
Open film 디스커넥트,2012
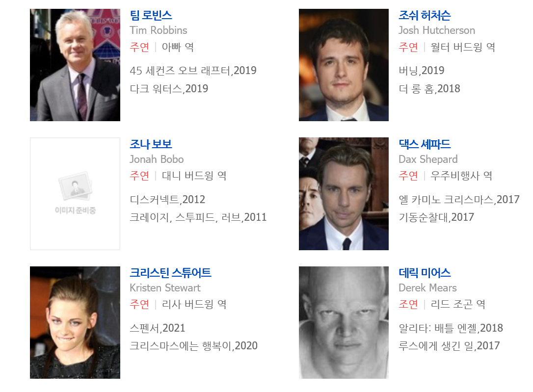click(x=167, y=199)
